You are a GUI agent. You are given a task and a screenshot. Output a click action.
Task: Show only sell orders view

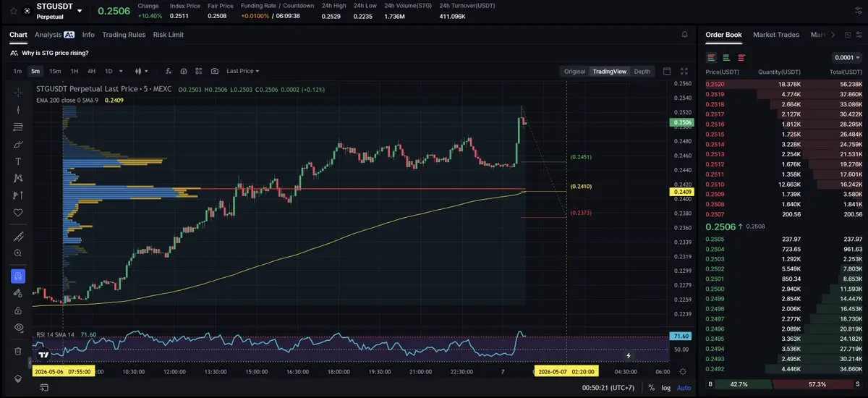(741, 57)
